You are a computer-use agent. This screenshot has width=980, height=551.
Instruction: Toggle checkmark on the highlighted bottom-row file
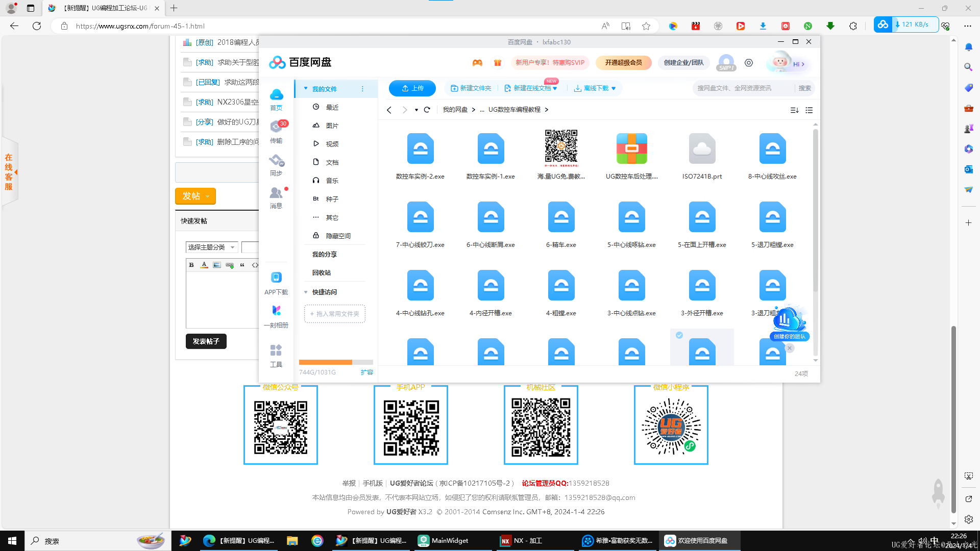pos(679,335)
